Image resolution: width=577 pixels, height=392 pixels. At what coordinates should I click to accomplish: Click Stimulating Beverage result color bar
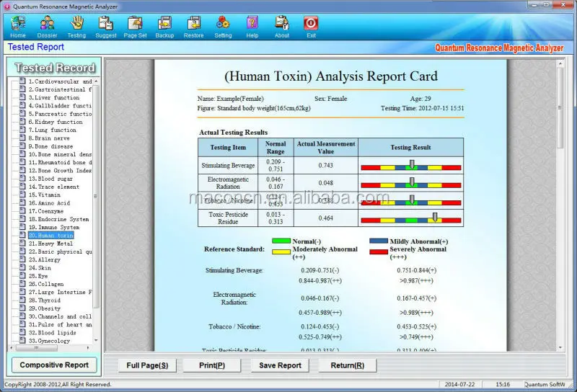[x=410, y=167]
